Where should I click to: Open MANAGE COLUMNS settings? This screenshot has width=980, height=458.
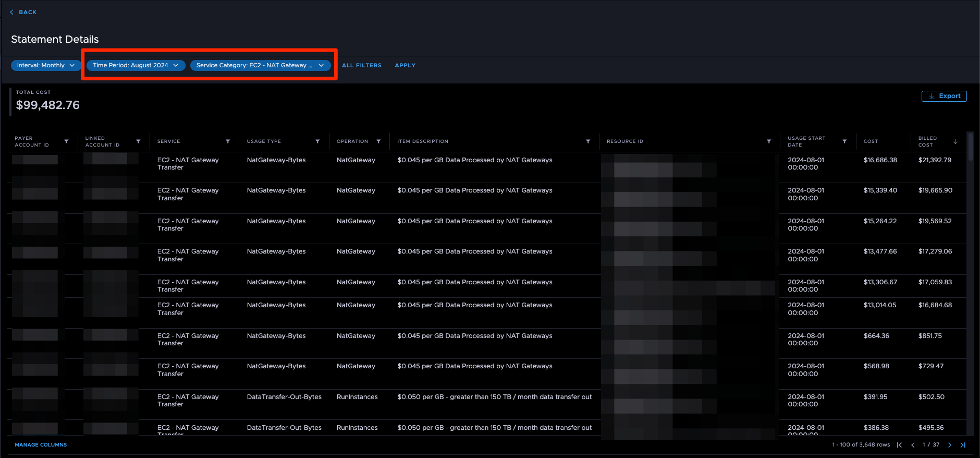click(41, 445)
